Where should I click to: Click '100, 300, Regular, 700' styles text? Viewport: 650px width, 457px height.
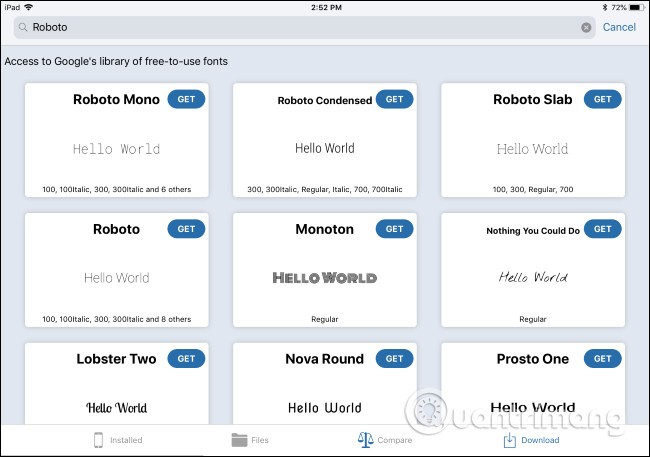click(x=533, y=190)
